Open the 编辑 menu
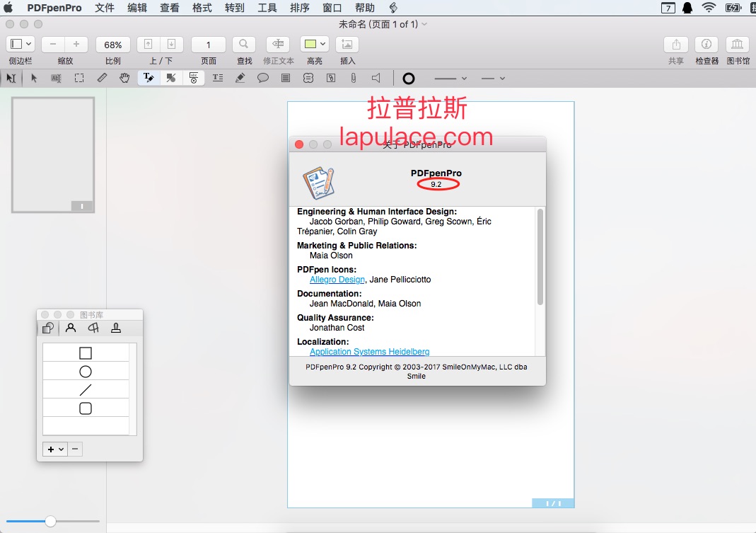756x533 pixels. coord(137,8)
